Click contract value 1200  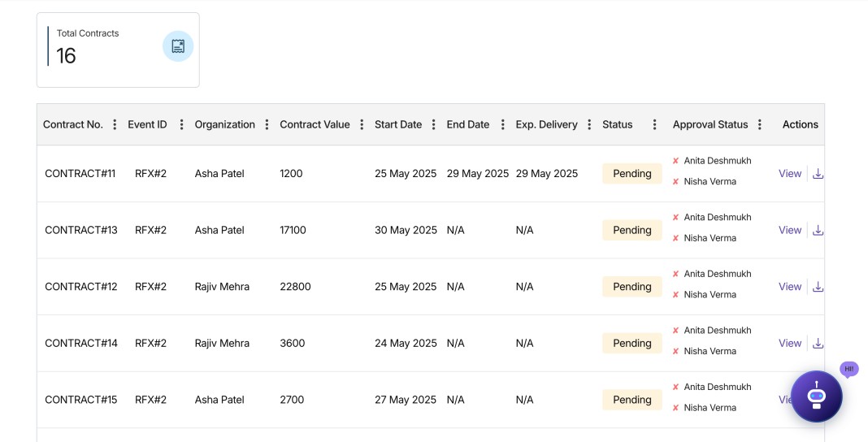click(x=291, y=174)
